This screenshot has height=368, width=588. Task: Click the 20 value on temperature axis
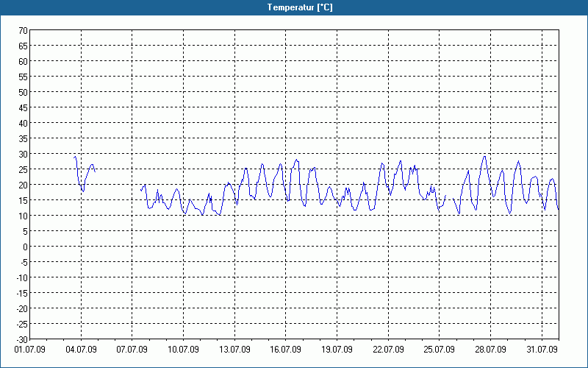click(x=24, y=185)
